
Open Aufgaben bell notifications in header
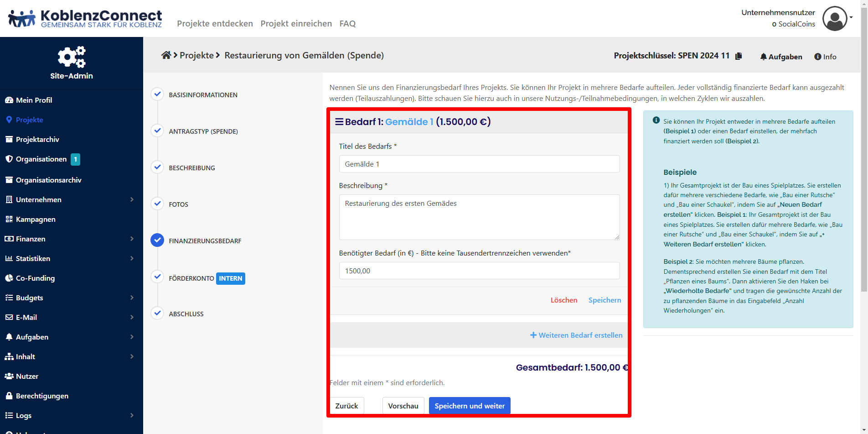781,57
